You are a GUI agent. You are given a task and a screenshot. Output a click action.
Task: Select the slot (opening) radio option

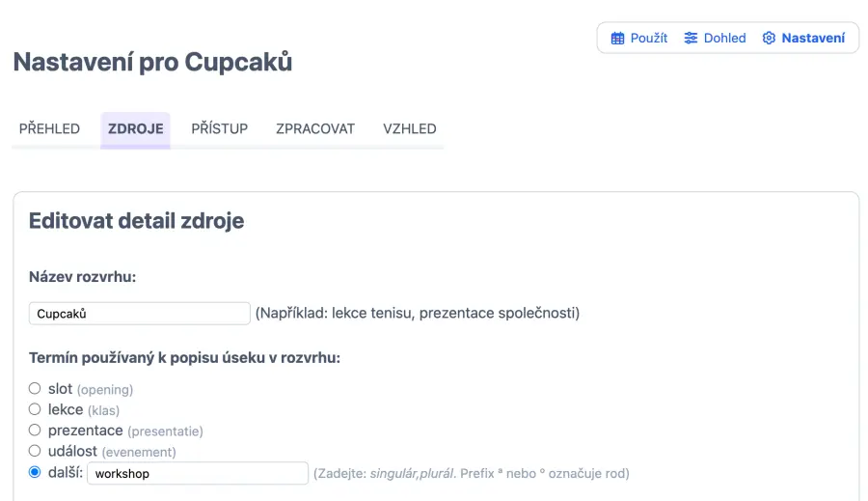[35, 388]
